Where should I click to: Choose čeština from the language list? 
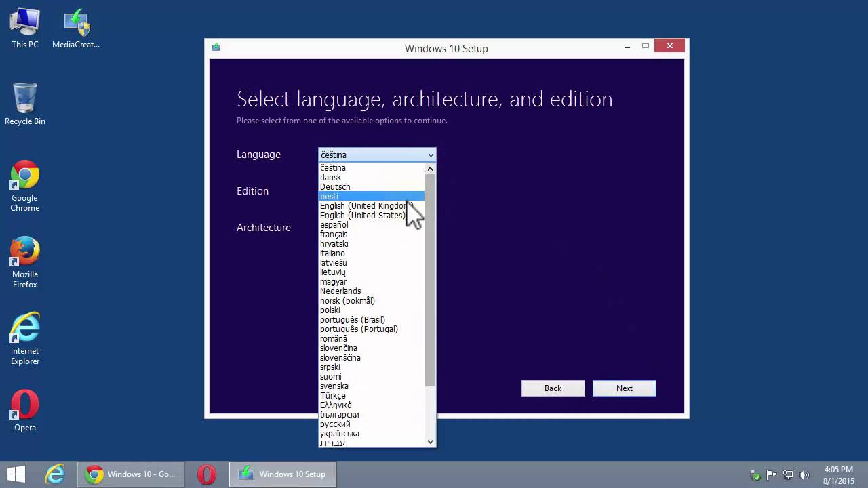coord(372,167)
